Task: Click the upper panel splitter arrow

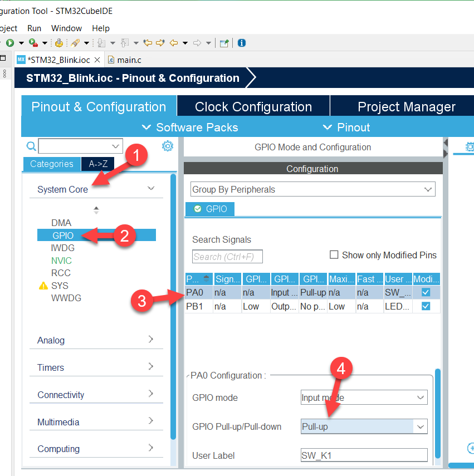Action: pos(446,143)
